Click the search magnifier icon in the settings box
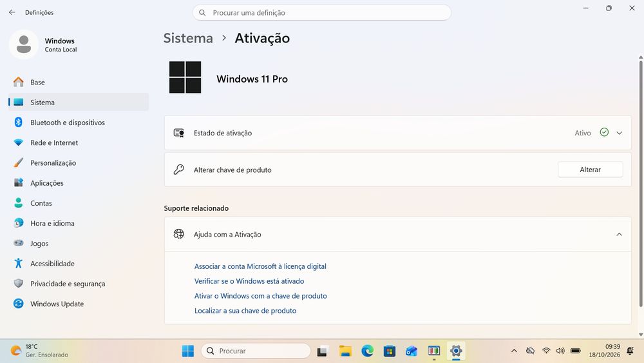The image size is (644, 363). pos(202,13)
